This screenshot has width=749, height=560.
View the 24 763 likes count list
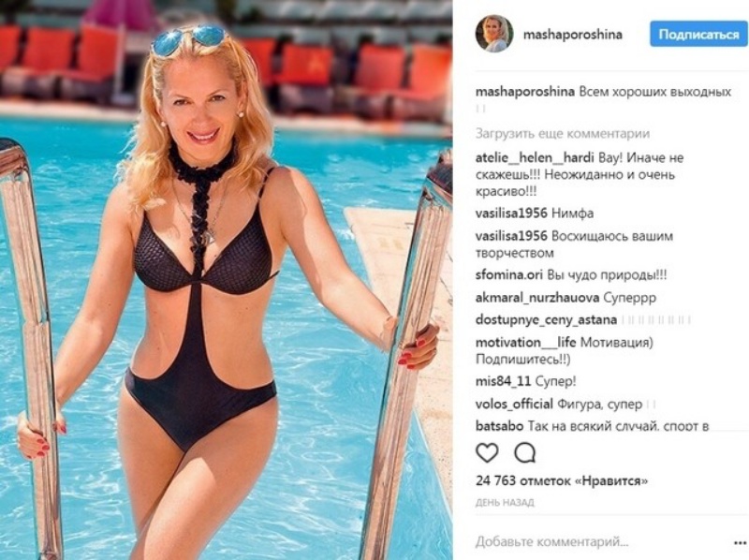pos(561,480)
